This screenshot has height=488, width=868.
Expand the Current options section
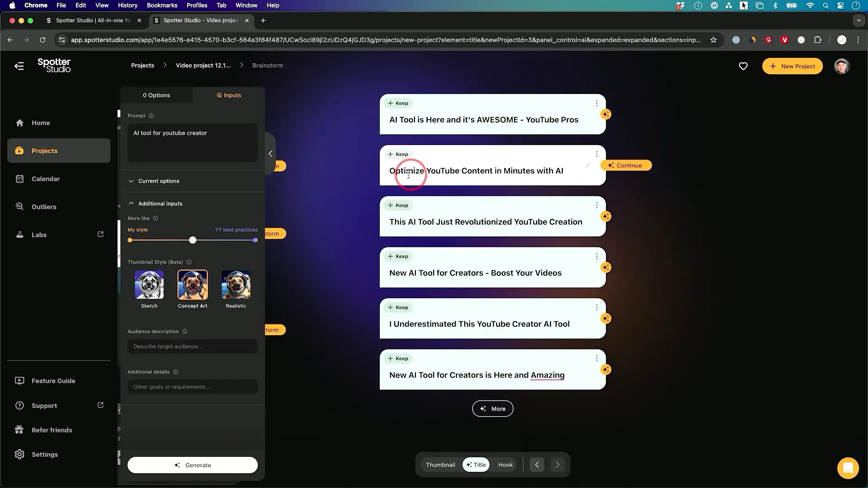pyautogui.click(x=193, y=181)
